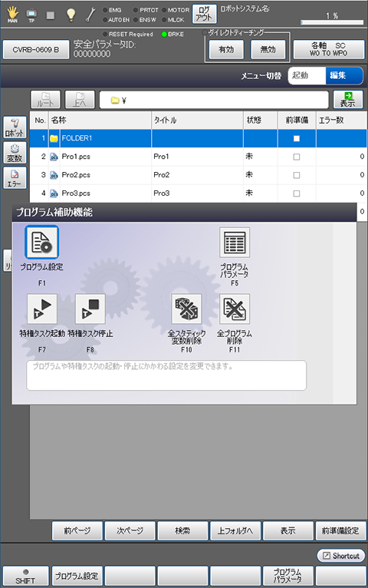Click the folder path field
Image resolution: width=368 pixels, height=588 pixels.
click(x=214, y=100)
